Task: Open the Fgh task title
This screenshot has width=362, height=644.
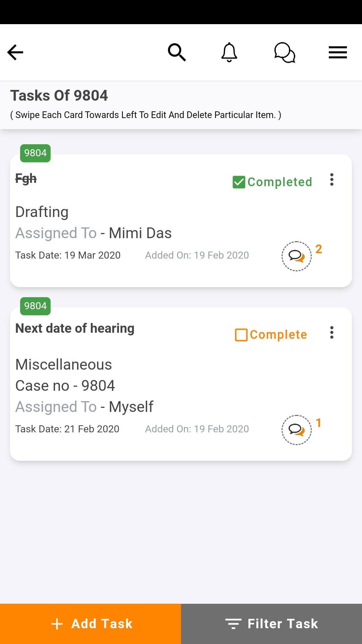Action: [x=26, y=178]
